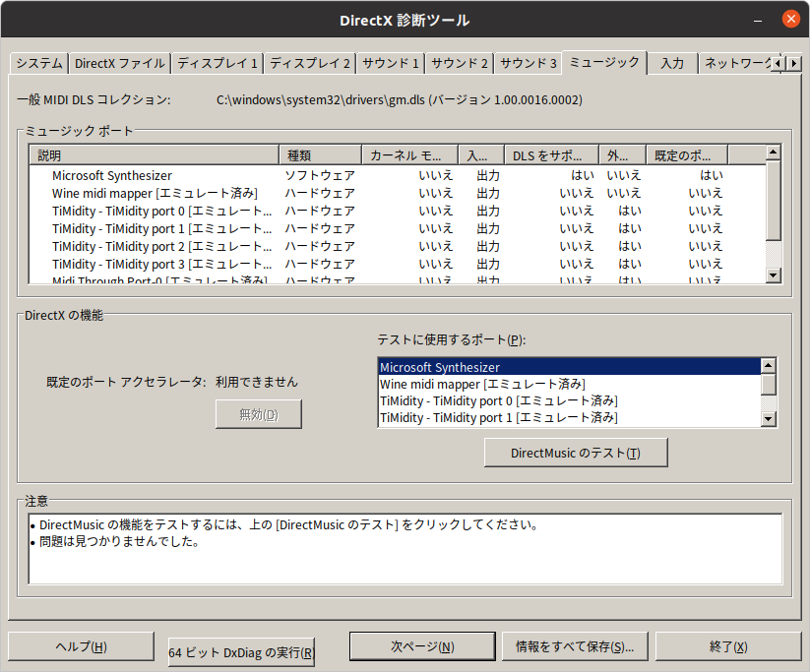The width and height of the screenshot is (810, 672).
Task: Switch to the システム tab
Action: coord(39,64)
